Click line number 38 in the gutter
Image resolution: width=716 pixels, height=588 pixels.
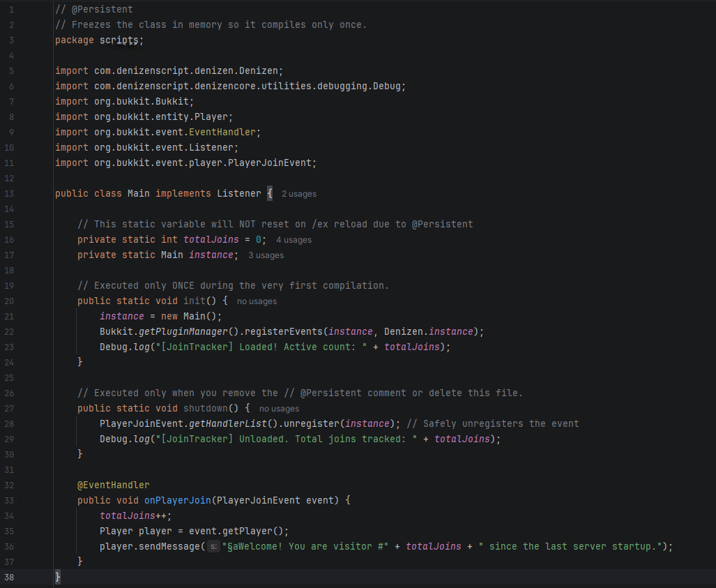(9, 578)
